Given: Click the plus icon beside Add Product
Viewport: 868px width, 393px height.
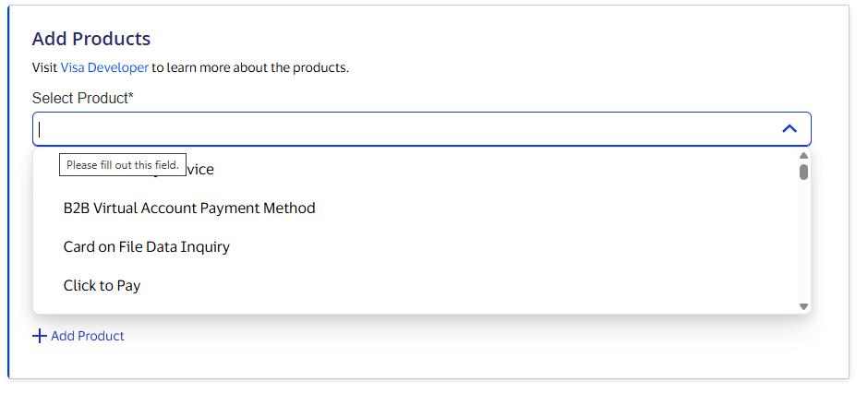Looking at the screenshot, I should coord(39,336).
